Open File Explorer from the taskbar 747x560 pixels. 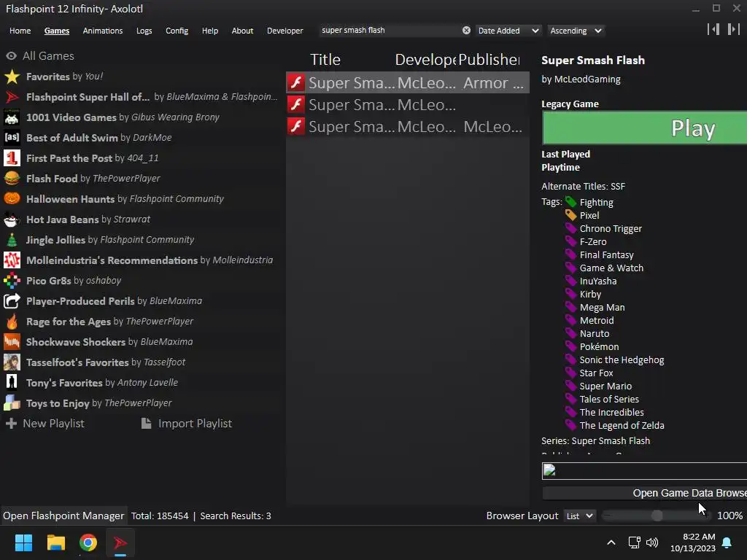55,542
